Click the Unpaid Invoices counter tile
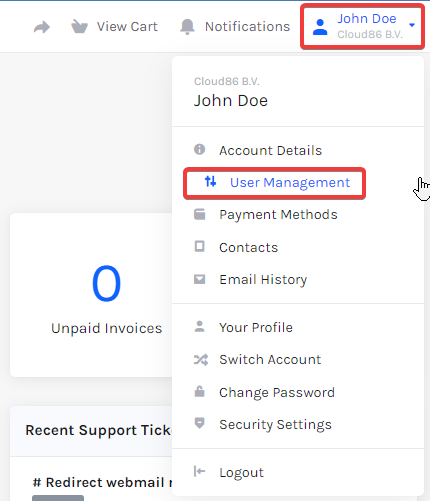 [91, 295]
